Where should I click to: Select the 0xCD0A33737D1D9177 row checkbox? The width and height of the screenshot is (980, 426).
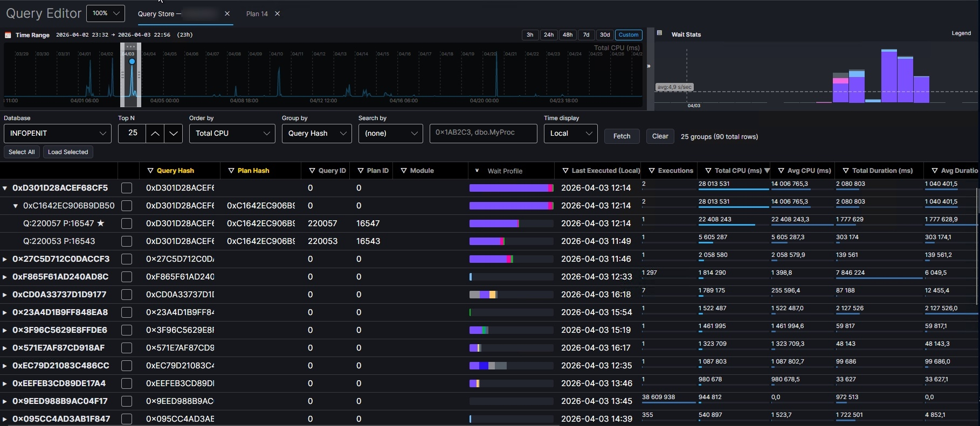pos(127,295)
